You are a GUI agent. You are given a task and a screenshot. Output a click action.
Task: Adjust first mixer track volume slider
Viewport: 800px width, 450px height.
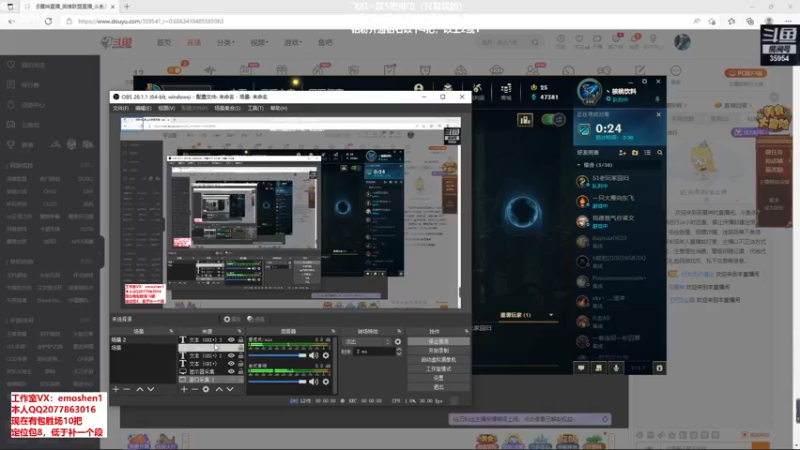point(277,355)
